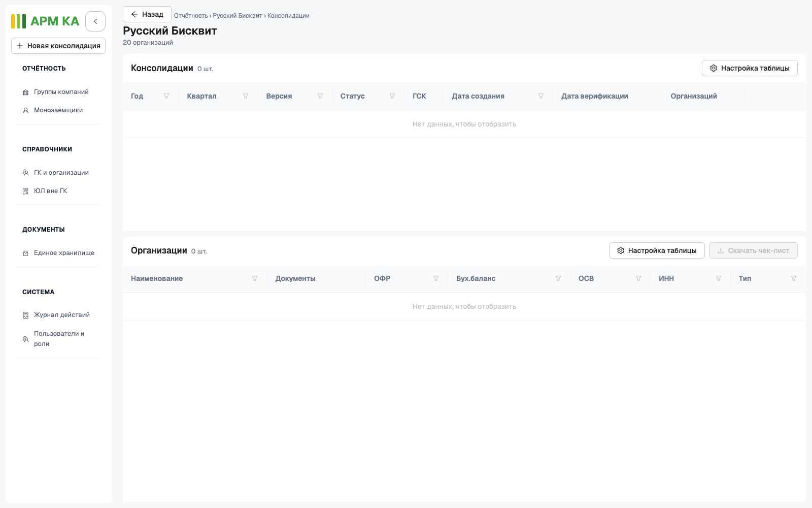812x508 pixels.
Task: Collapse the sidebar with the chevron button
Action: point(95,21)
